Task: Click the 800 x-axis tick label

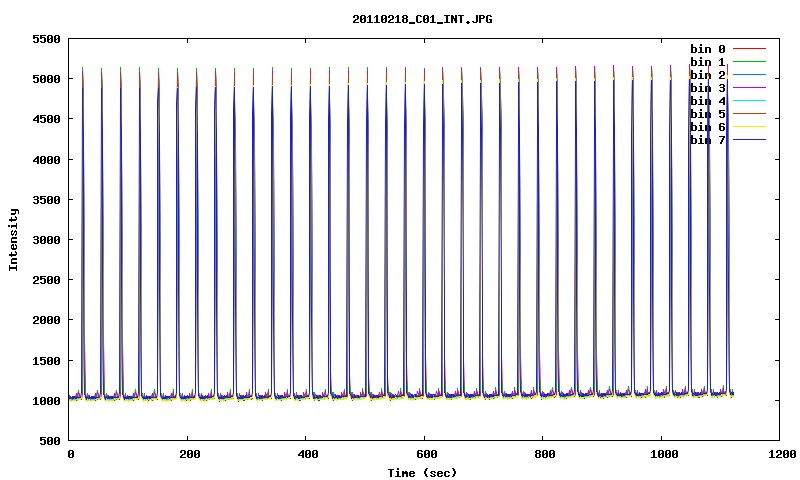Action: coord(544,454)
